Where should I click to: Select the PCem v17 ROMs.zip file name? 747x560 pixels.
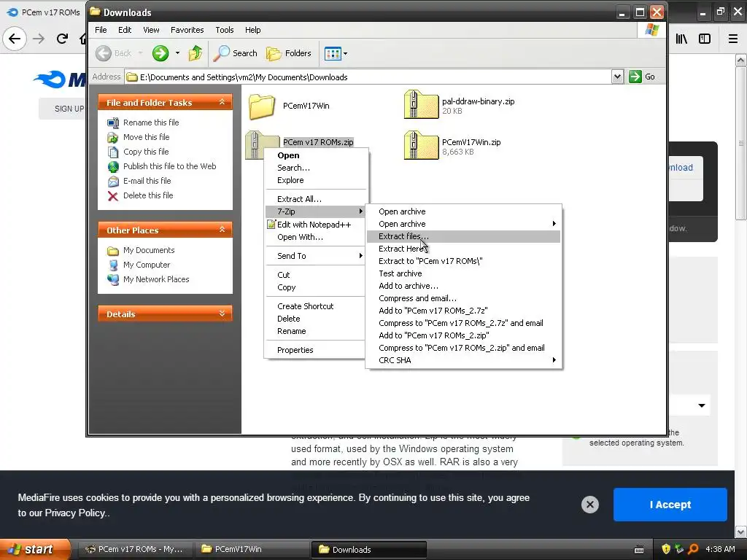pos(318,142)
